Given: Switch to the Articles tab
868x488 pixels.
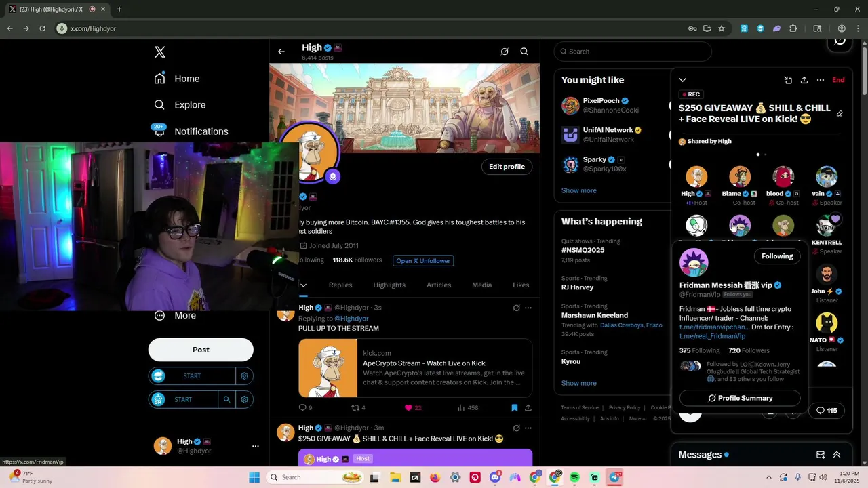Looking at the screenshot, I should click(439, 285).
